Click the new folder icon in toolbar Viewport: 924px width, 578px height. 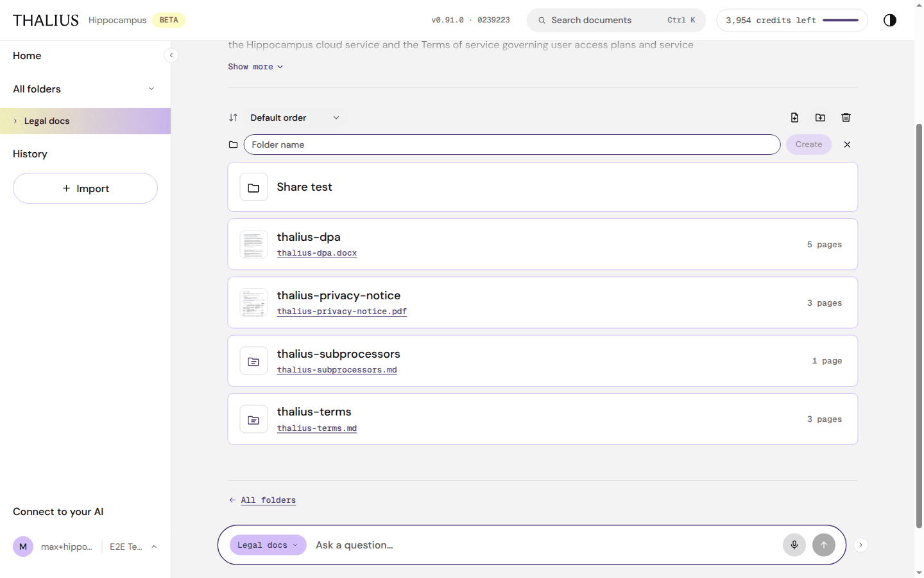tap(820, 118)
